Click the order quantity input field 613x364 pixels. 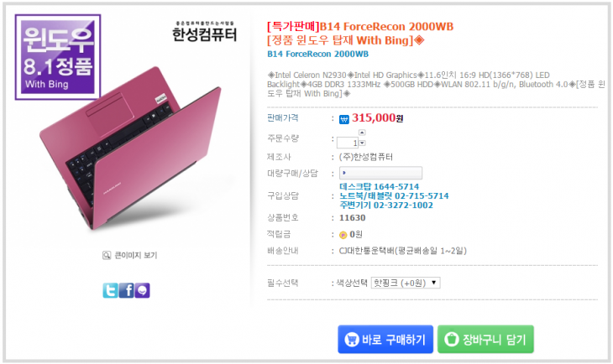[x=349, y=143]
